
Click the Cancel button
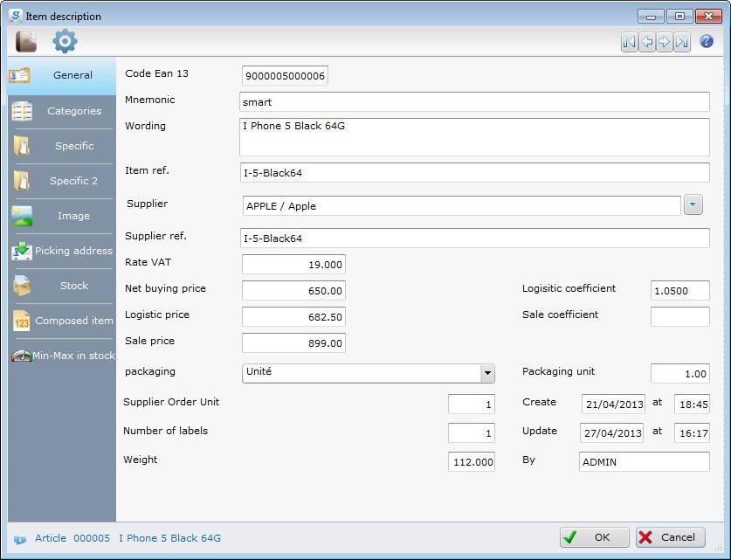670,537
